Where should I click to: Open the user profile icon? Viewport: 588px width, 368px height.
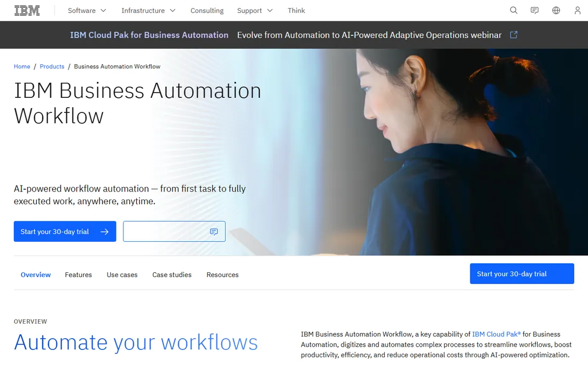(577, 11)
